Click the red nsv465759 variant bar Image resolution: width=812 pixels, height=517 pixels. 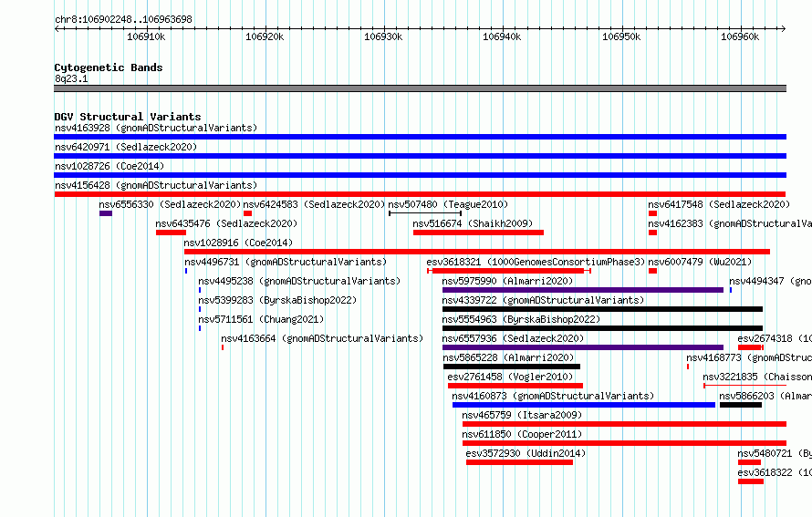coord(625,424)
